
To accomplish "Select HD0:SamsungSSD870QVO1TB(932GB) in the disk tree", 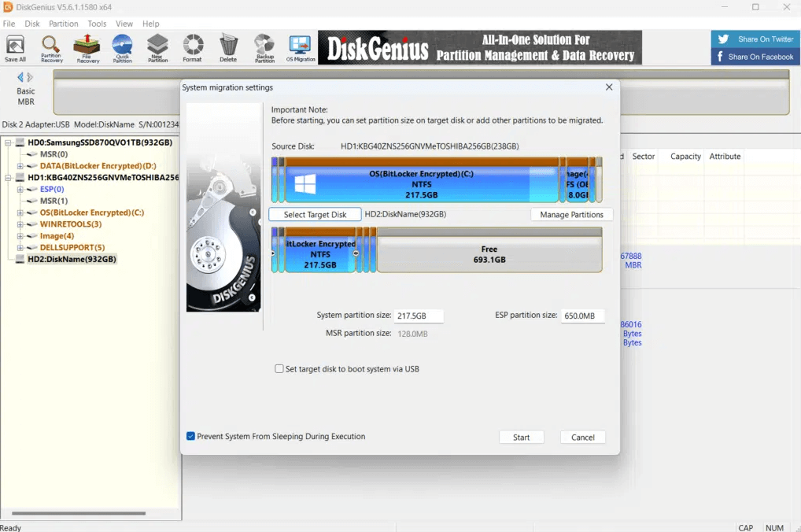I will (100, 142).
